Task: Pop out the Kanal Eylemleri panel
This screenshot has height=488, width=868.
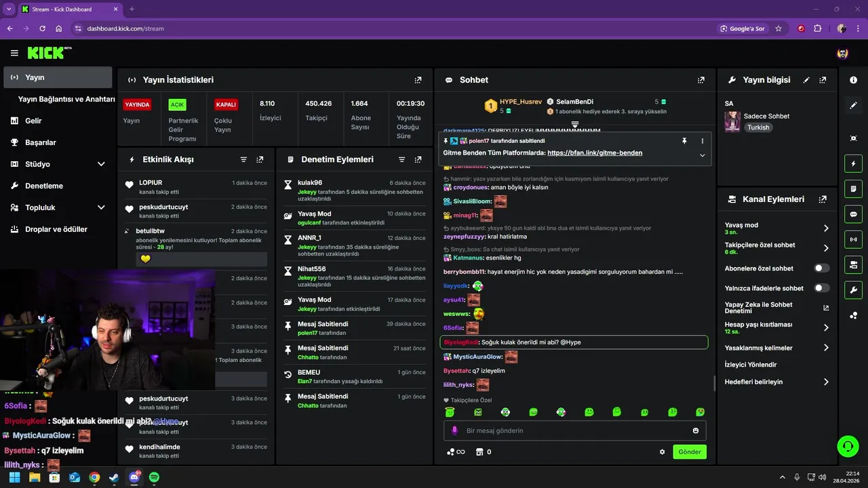Action: [x=823, y=199]
